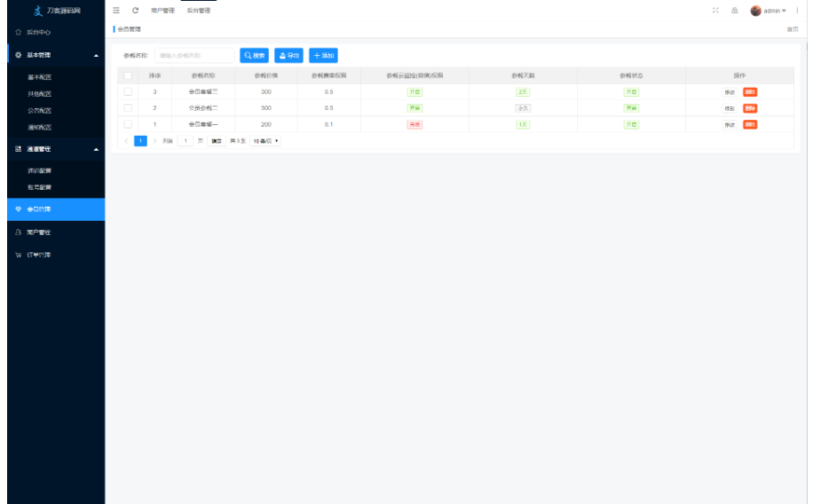
Task: Tick the checkbox for the 200-price row
Action: pyautogui.click(x=128, y=124)
